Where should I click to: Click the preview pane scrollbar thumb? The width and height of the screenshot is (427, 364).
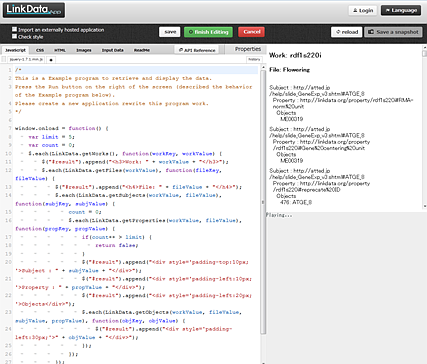click(424, 54)
